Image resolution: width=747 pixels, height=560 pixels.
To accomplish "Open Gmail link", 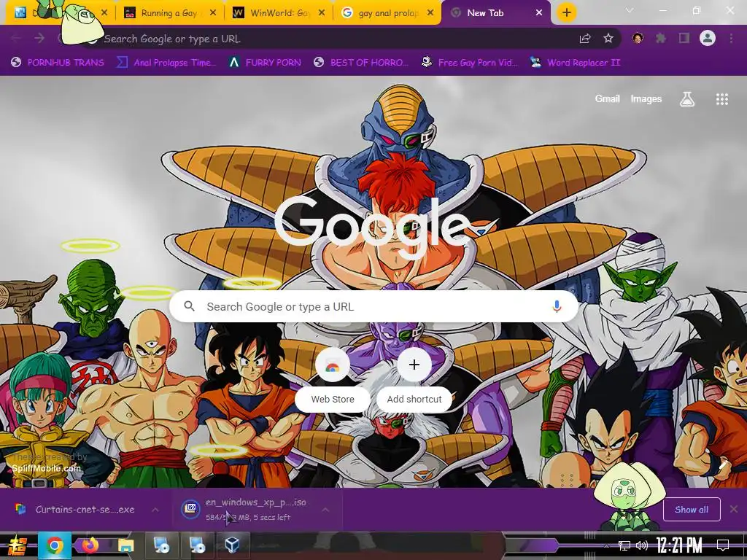I will click(x=608, y=99).
